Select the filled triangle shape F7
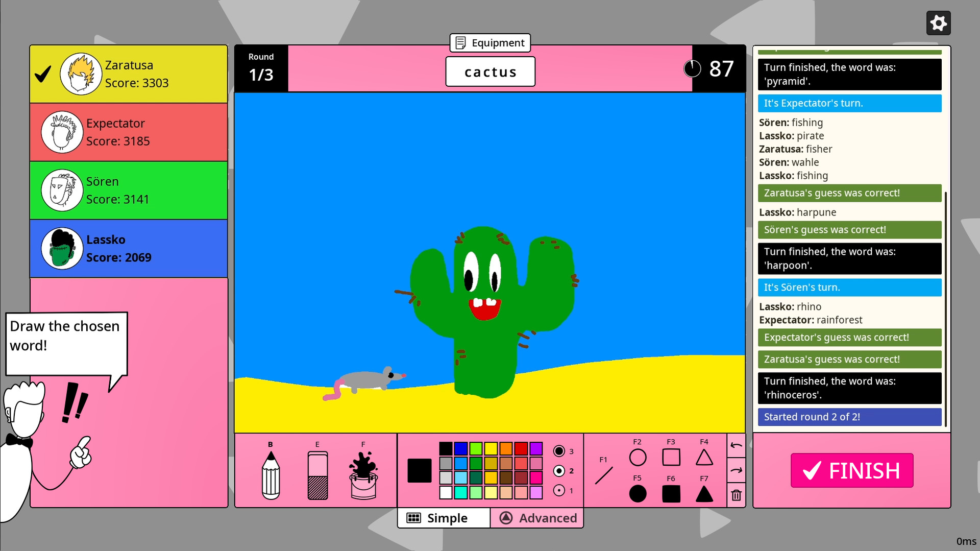 (704, 494)
